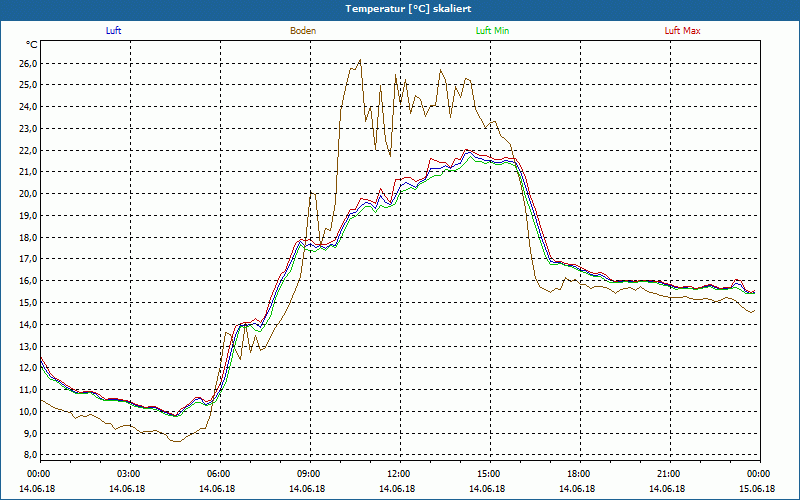800x500 pixels.
Task: Click the 19,0 y-axis value
Action: point(28,216)
